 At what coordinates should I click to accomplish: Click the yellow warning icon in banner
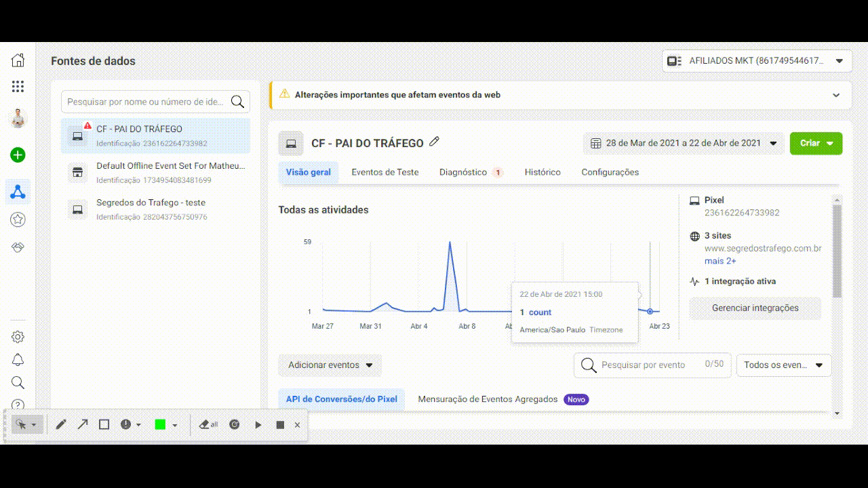pyautogui.click(x=284, y=94)
